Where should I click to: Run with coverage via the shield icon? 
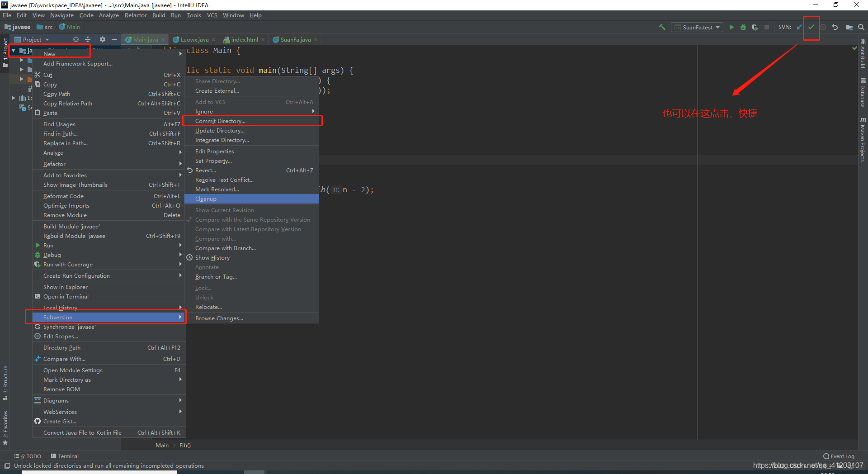pyautogui.click(x=755, y=27)
